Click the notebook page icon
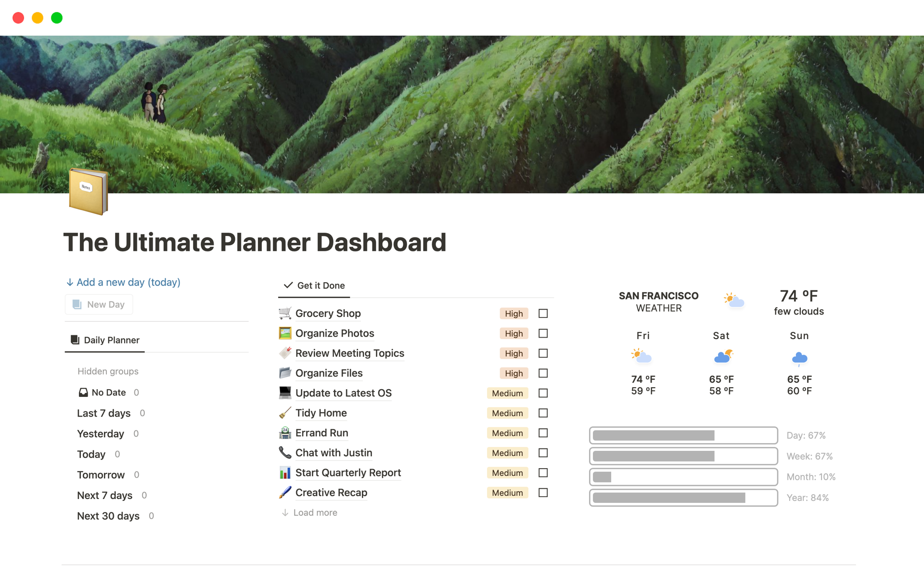This screenshot has width=924, height=578. pos(88,191)
